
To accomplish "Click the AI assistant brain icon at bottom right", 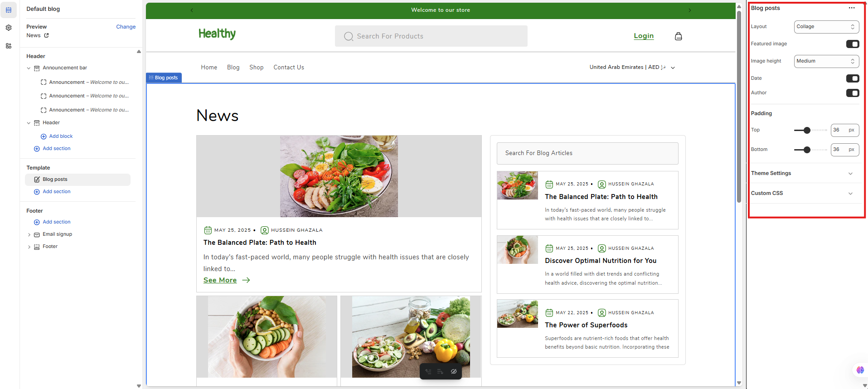I will (860, 370).
